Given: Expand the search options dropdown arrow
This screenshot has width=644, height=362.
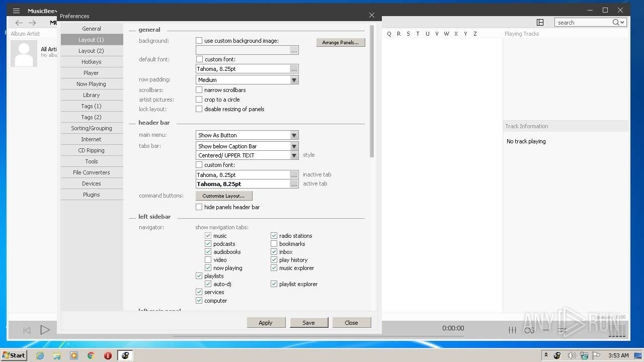Looking at the screenshot, I should pos(623,23).
